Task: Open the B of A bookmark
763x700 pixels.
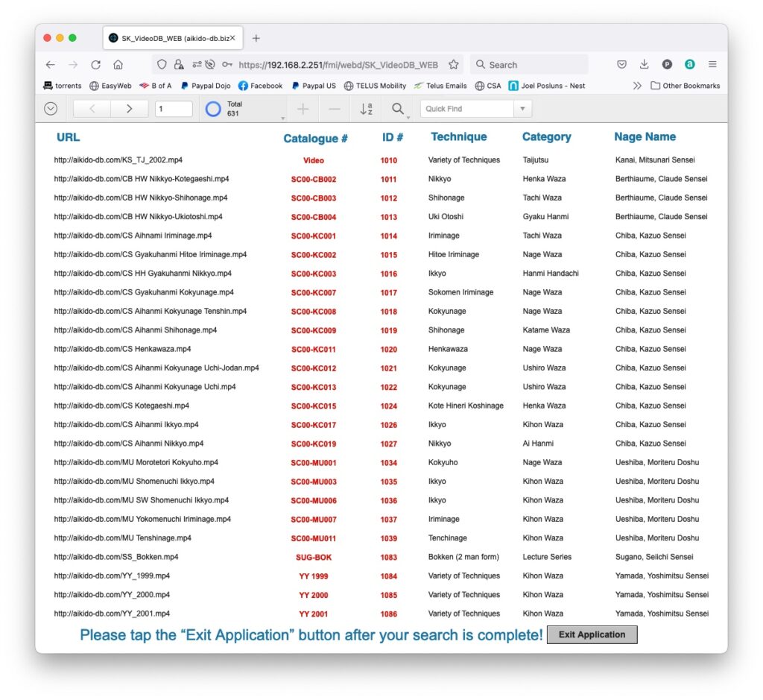Action: coord(156,86)
